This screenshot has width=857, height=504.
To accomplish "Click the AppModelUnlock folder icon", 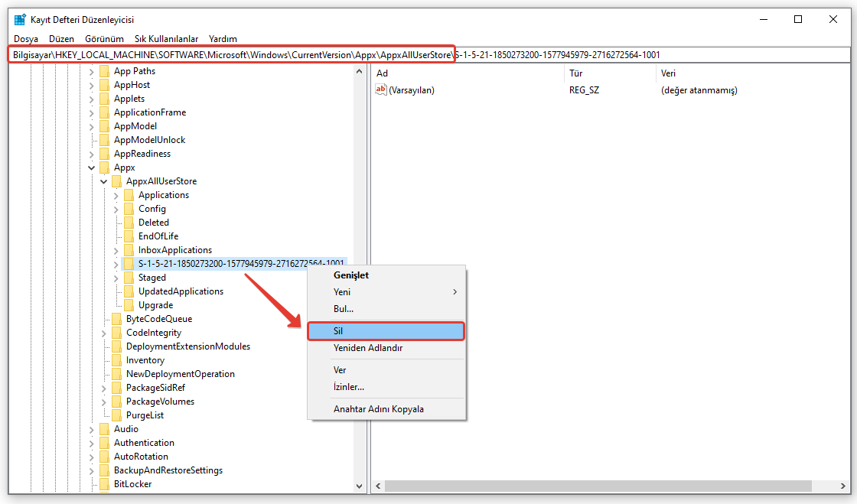I will [104, 140].
